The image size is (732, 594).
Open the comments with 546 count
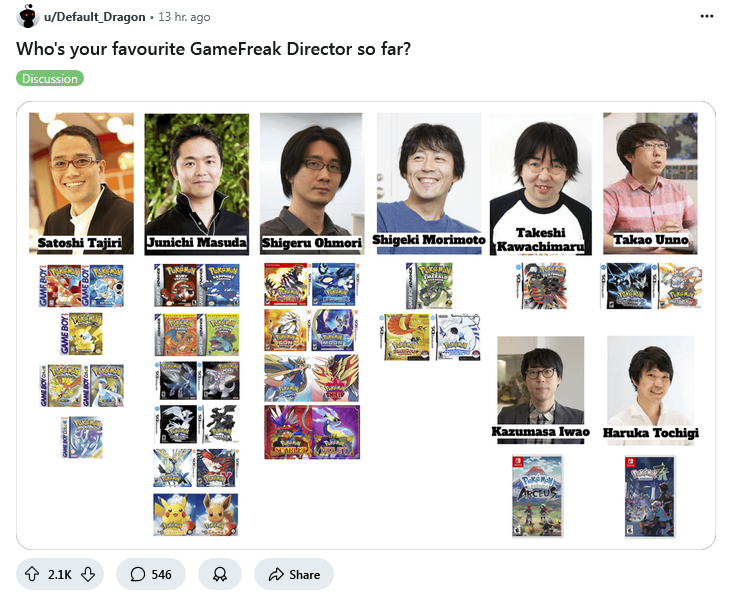(x=151, y=574)
